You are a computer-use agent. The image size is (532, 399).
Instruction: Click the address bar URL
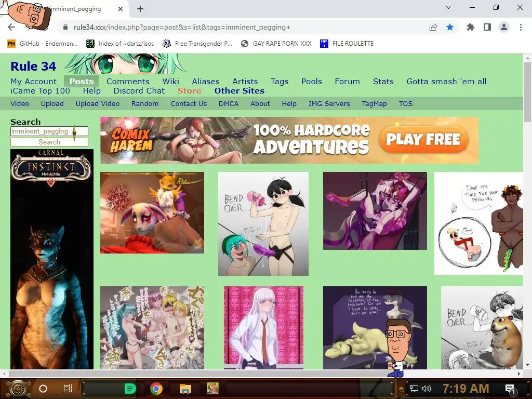click(x=182, y=27)
